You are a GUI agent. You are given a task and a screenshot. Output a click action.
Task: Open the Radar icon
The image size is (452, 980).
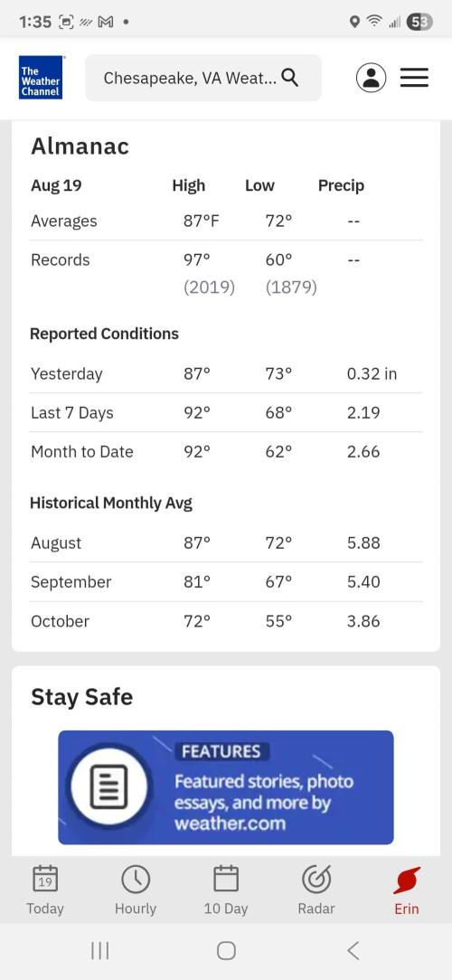pyautogui.click(x=316, y=879)
